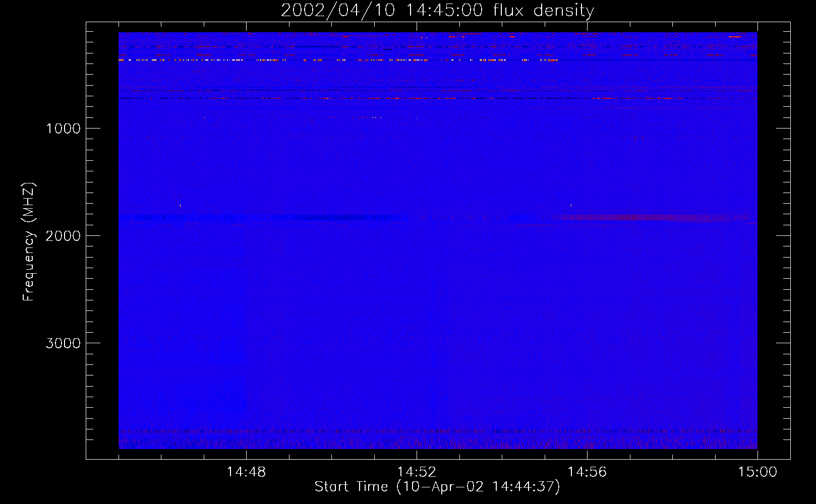Click the 3000 frequency tick label
This screenshot has width=816, height=504.
click(63, 343)
